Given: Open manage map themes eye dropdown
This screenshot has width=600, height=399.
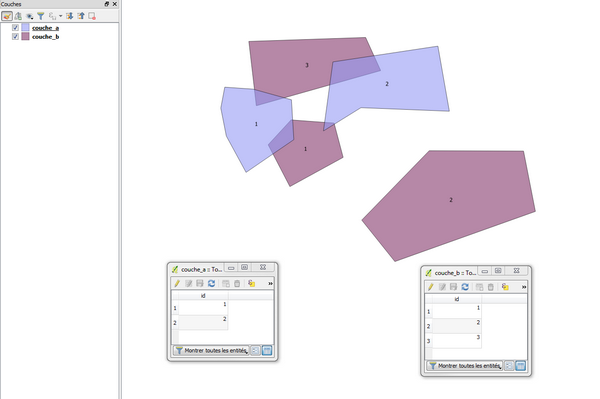Looking at the screenshot, I should [29, 16].
